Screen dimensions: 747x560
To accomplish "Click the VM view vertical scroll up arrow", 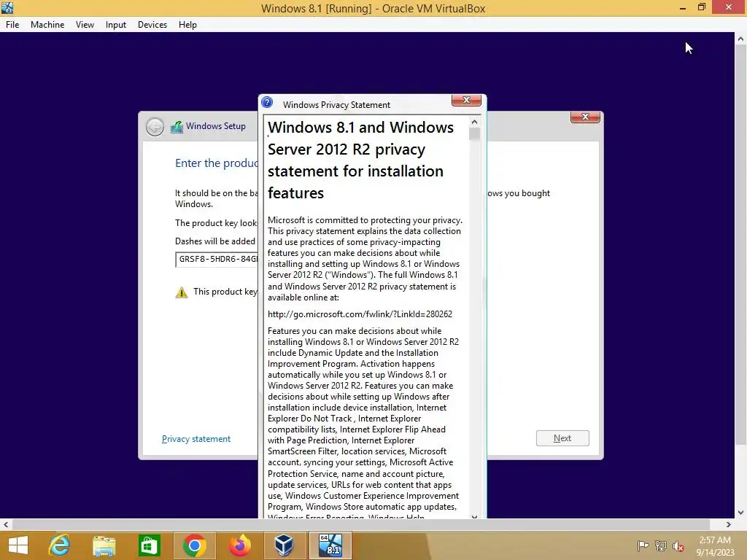I will 740,39.
